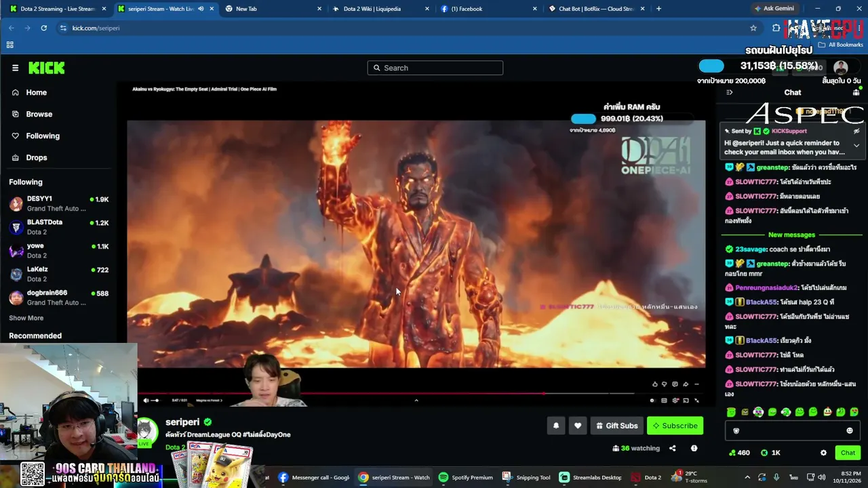Open the DESYY1 followed channel
868x488 pixels.
[x=58, y=203]
